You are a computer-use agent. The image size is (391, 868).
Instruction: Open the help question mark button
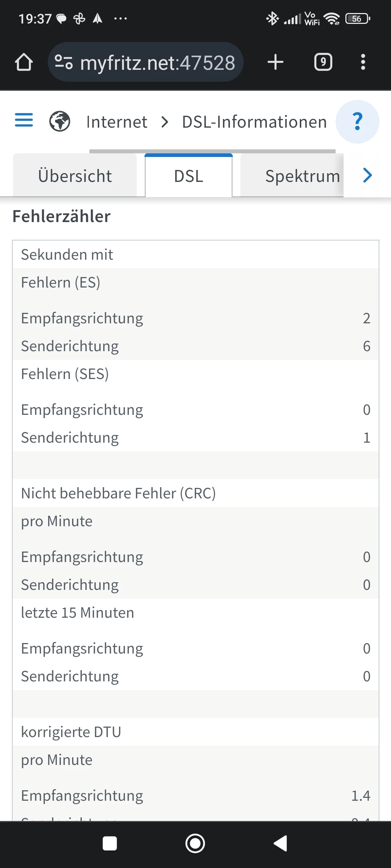tap(357, 122)
